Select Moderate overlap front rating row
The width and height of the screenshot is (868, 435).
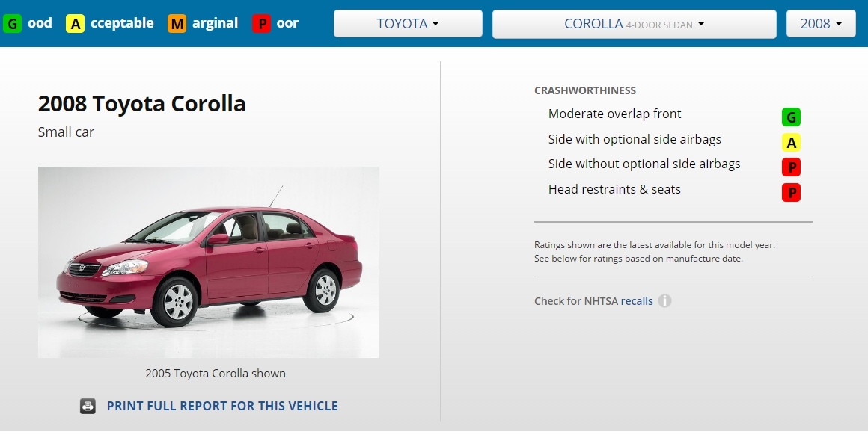[x=673, y=114]
